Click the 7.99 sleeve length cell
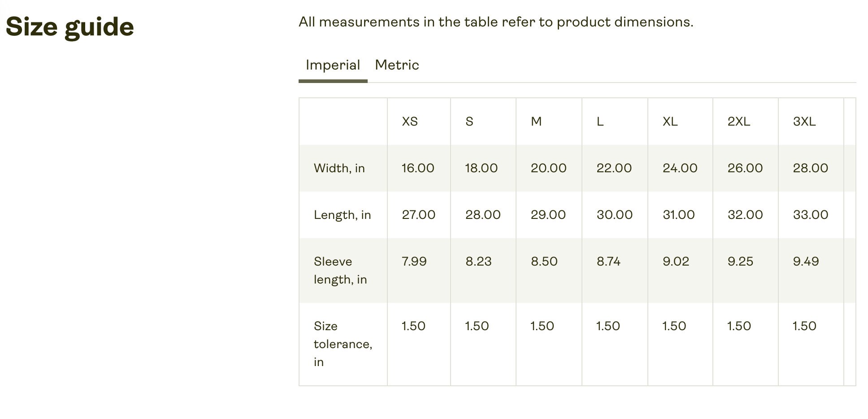The width and height of the screenshot is (868, 419). tap(414, 262)
